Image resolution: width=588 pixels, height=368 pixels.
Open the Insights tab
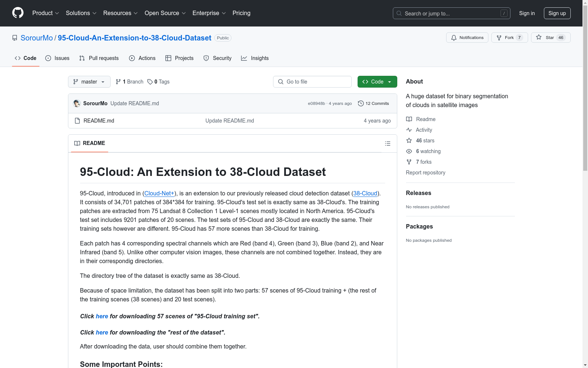coord(255,58)
